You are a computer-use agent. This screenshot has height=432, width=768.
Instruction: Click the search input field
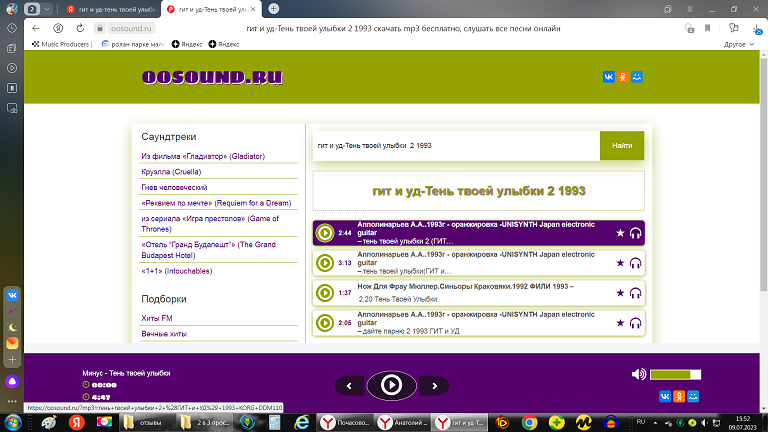tap(456, 145)
